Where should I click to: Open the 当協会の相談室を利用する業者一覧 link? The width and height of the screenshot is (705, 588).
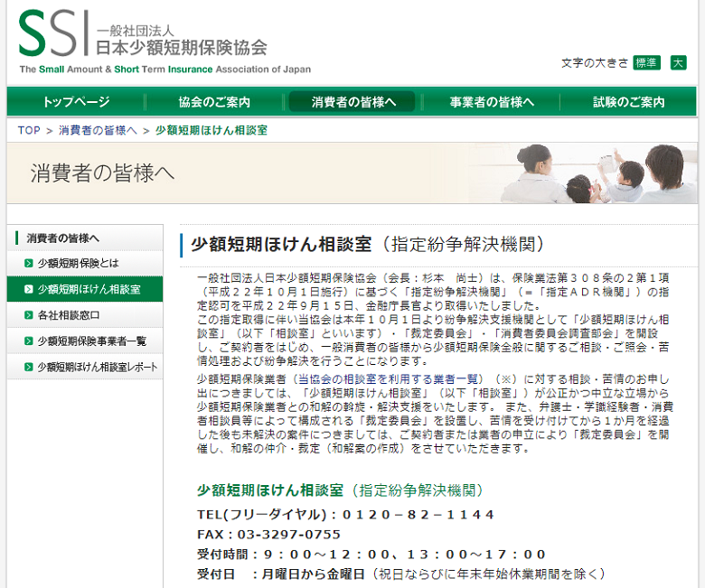coord(388,379)
